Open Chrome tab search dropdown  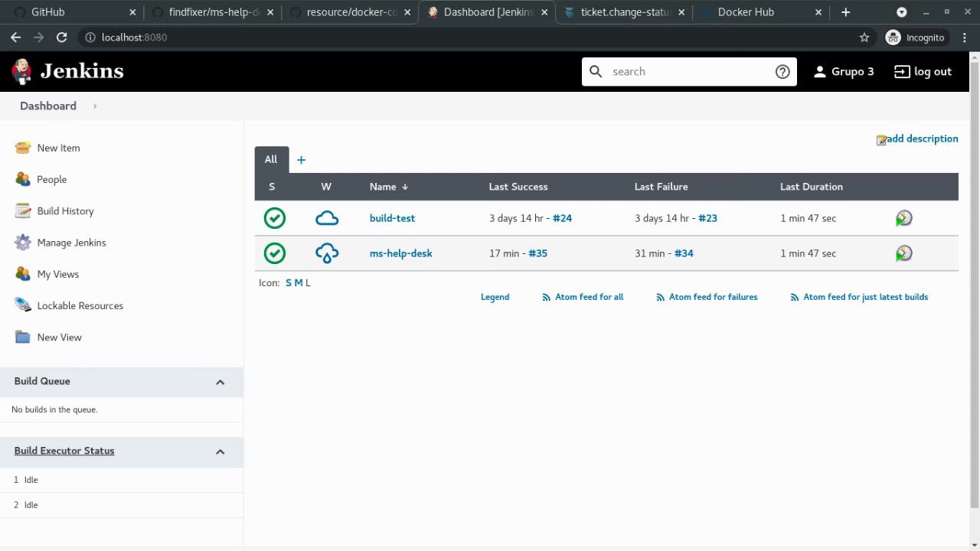pyautogui.click(x=902, y=12)
